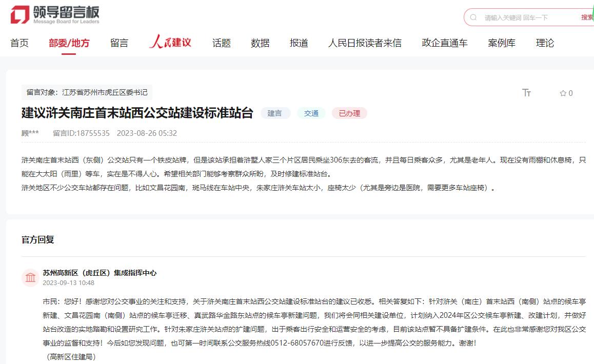The image size is (594, 364).
Task: Toggle the star to favorite this message
Action: [563, 93]
